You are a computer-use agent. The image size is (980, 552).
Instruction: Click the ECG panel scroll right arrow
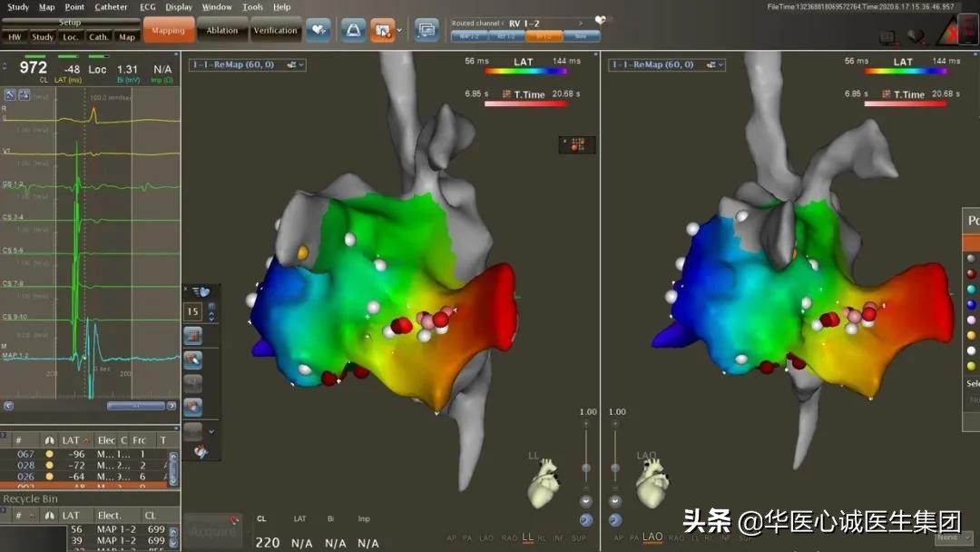pyautogui.click(x=171, y=406)
